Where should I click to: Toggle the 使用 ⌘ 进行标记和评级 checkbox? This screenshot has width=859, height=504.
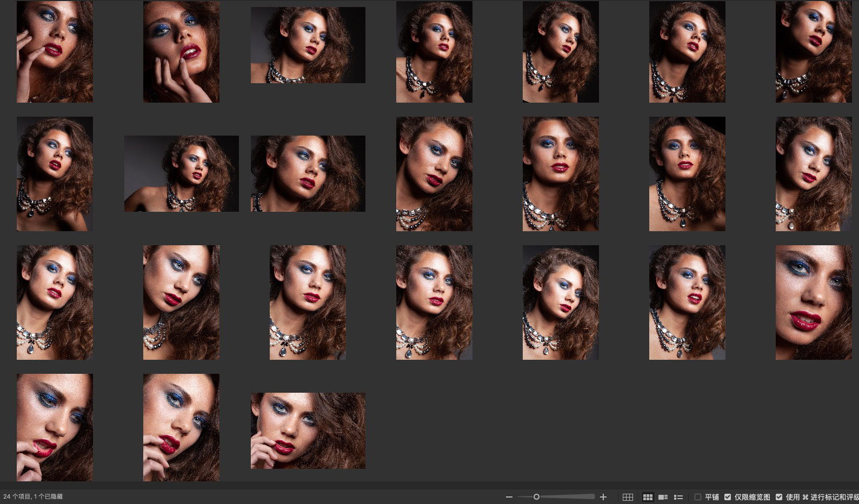click(x=779, y=497)
